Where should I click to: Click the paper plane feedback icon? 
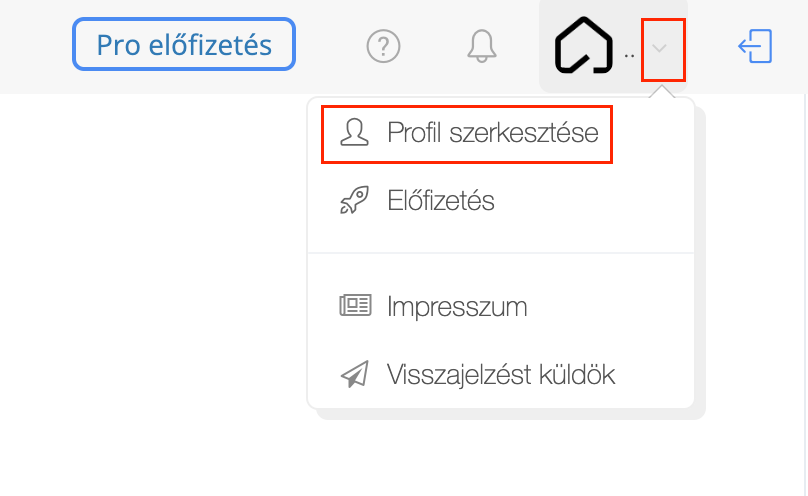click(x=355, y=373)
